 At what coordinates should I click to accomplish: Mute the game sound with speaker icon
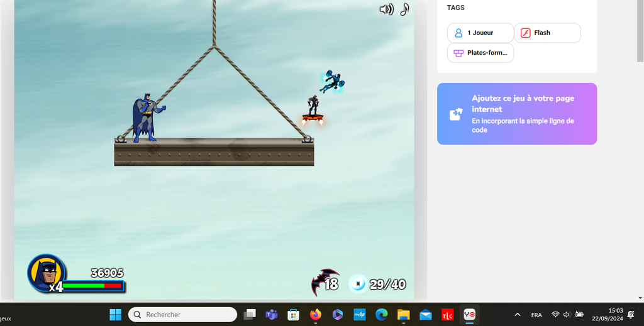386,9
